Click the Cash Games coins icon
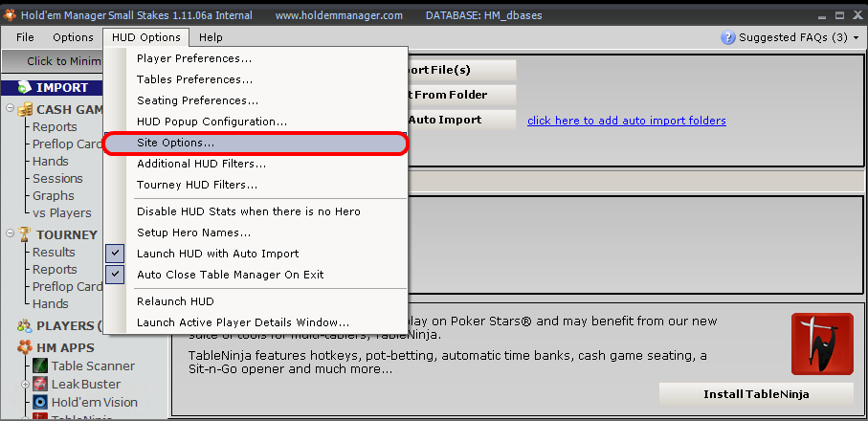The image size is (868, 421). coord(25,109)
